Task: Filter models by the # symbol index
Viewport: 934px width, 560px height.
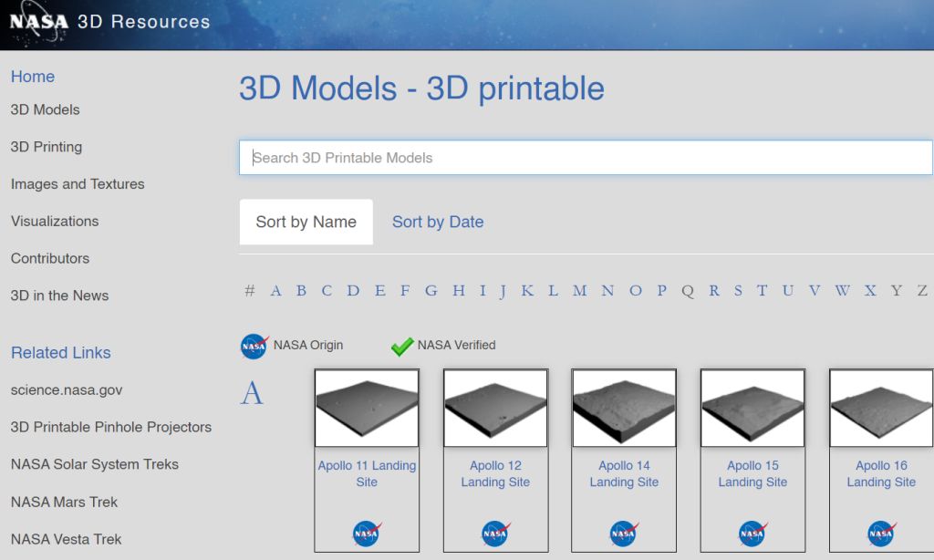Action: 249,291
